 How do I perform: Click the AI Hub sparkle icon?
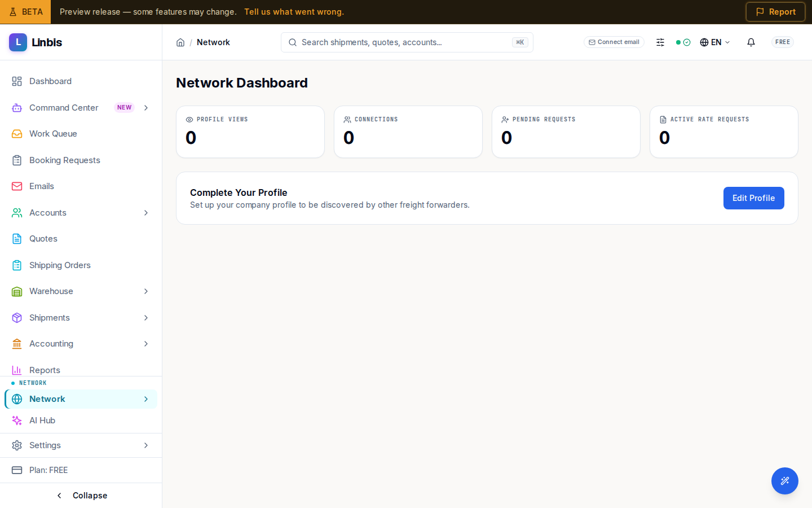point(17,421)
